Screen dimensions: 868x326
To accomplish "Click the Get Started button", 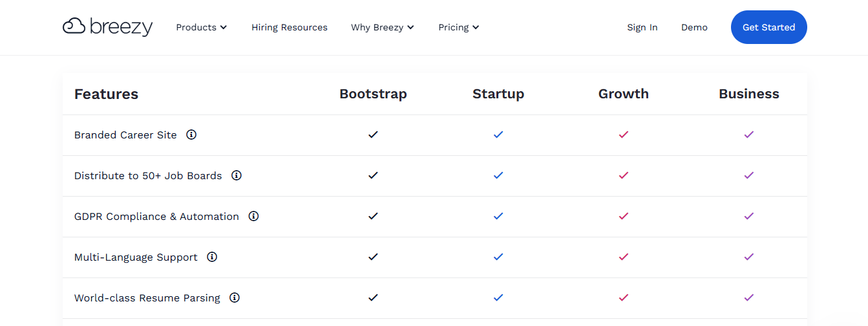I will [769, 27].
